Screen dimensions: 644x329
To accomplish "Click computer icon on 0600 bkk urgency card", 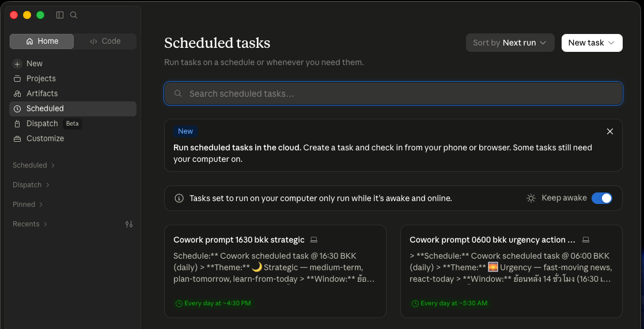I will coord(586,240).
